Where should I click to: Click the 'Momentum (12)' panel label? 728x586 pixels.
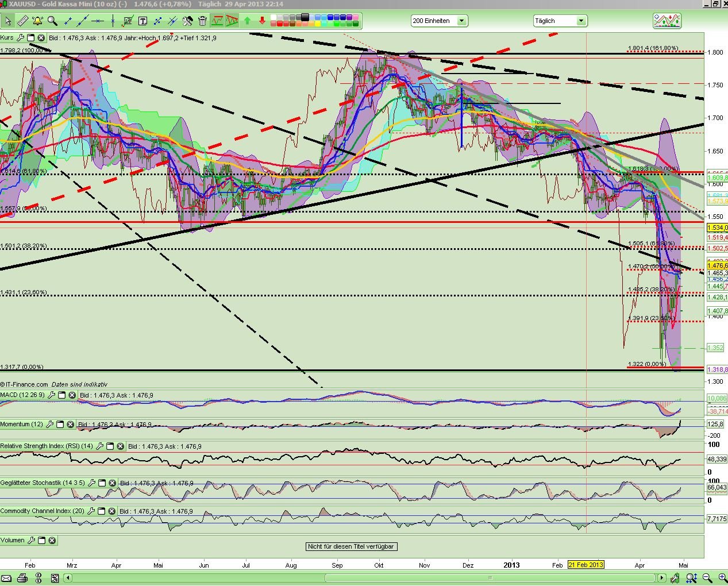(21, 425)
